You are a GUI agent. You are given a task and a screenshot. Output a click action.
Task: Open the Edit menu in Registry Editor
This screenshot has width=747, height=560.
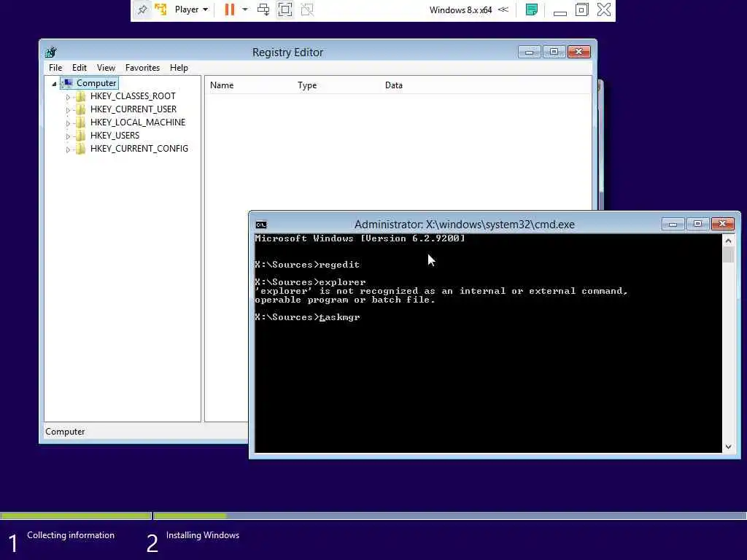pos(79,68)
